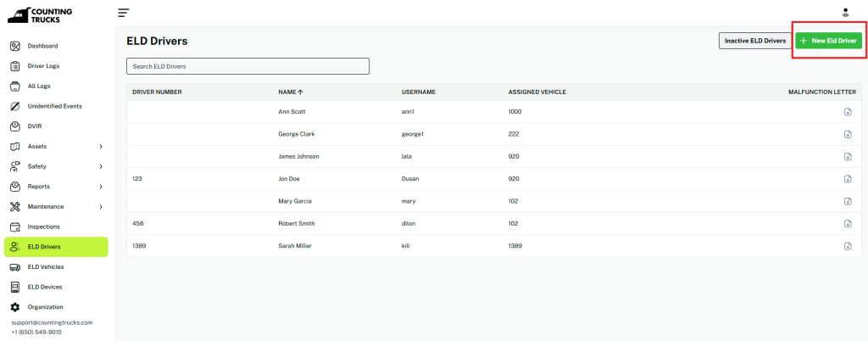Click the Dashboard icon in sidebar
This screenshot has width=868, height=341.
[x=14, y=46]
